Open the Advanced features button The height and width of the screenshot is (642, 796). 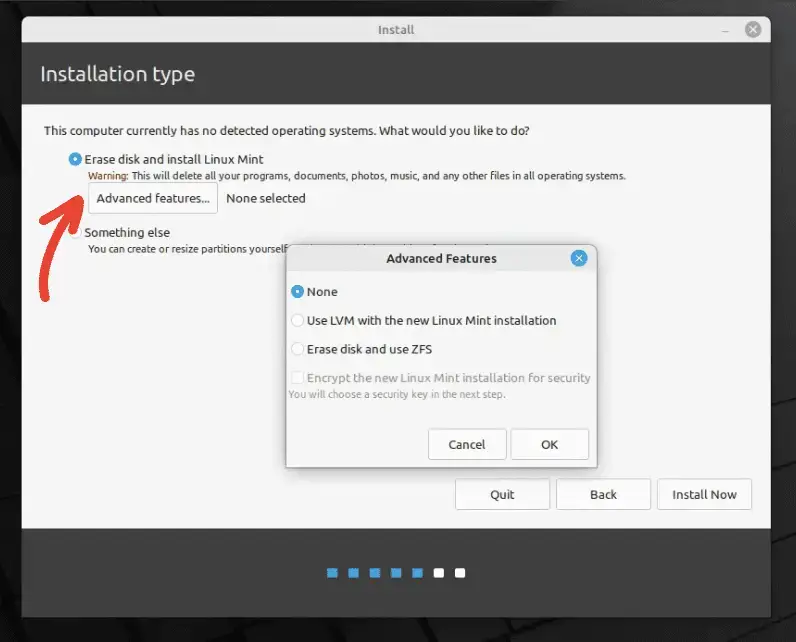[153, 198]
